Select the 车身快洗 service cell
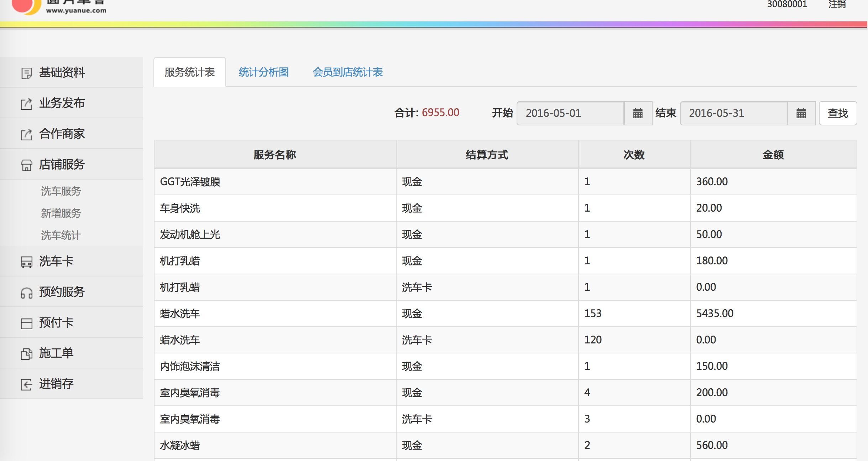Image resolution: width=868 pixels, height=461 pixels. [275, 208]
